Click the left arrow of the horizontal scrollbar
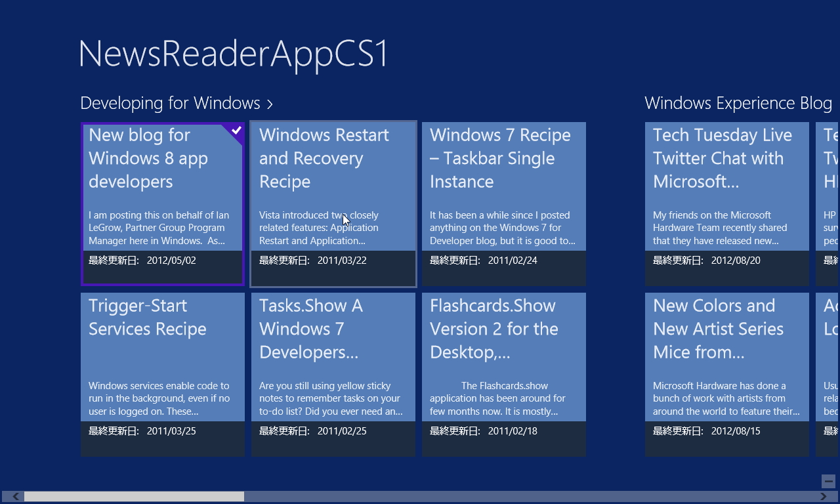This screenshot has height=504, width=840. 14,496
